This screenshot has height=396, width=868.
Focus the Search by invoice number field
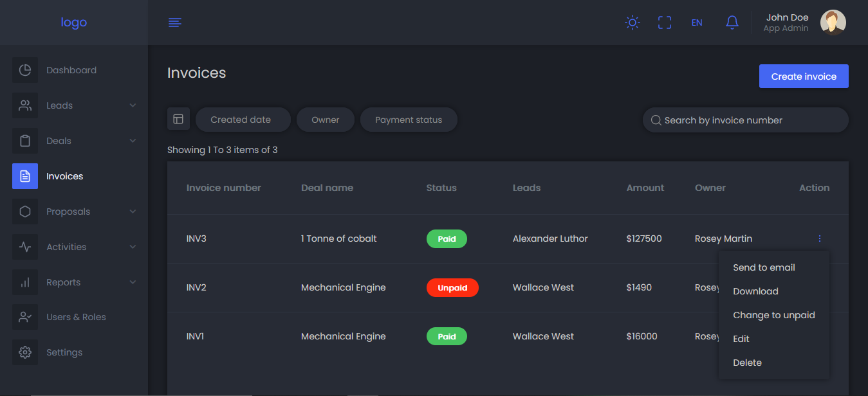tap(746, 120)
